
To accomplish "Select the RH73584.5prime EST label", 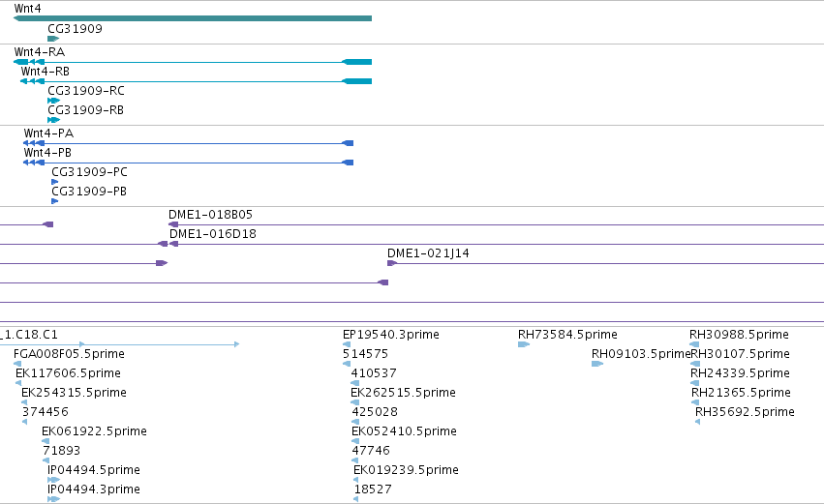I will [x=567, y=335].
